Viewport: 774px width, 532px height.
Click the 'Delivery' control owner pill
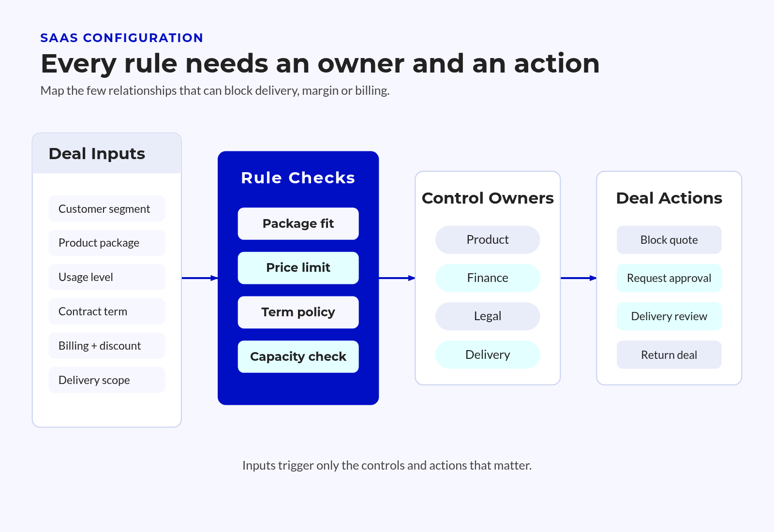pos(488,355)
